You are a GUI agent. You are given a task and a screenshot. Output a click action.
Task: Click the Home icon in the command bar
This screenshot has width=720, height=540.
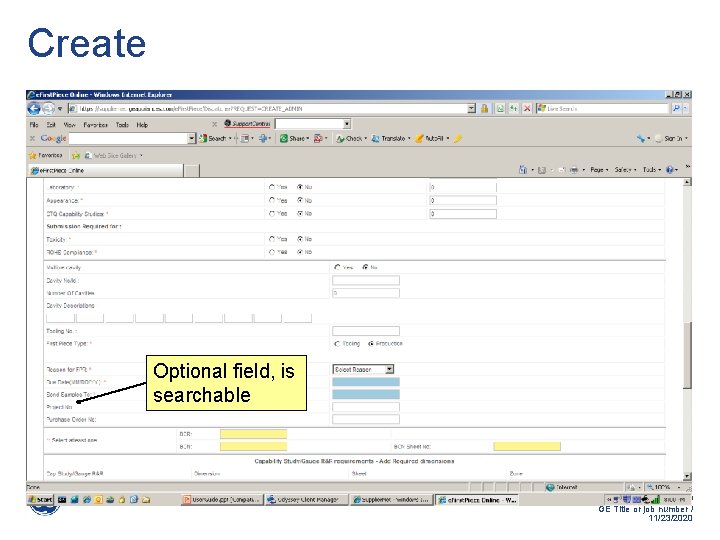point(523,170)
